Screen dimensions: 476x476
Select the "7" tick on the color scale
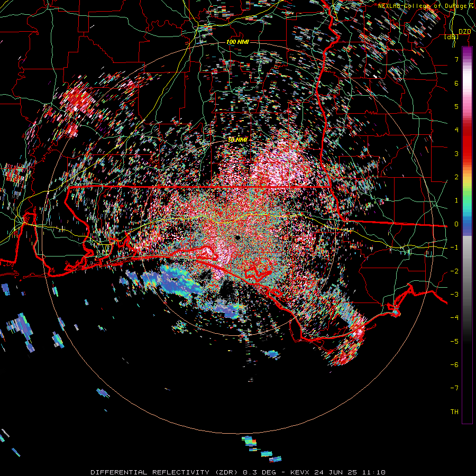pos(456,59)
